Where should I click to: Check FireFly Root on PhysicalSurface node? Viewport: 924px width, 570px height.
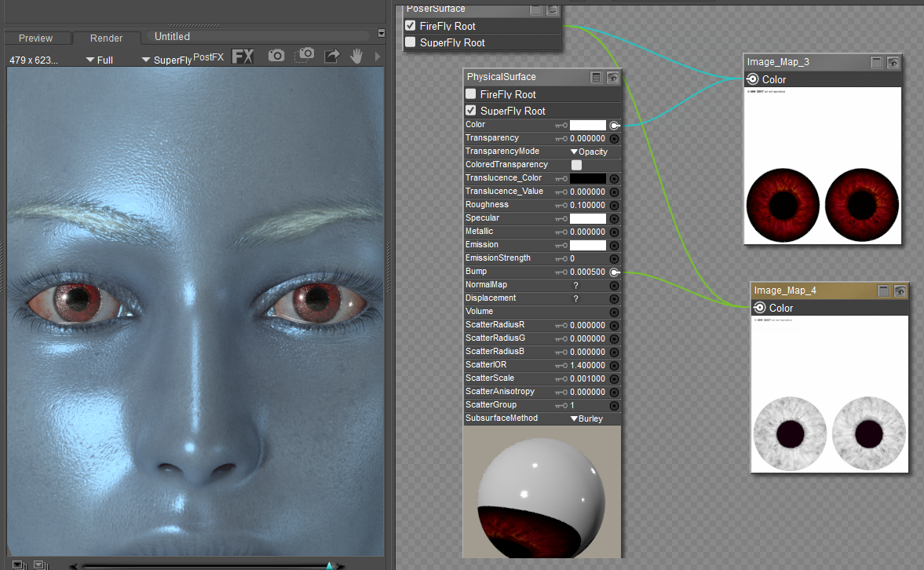[470, 93]
